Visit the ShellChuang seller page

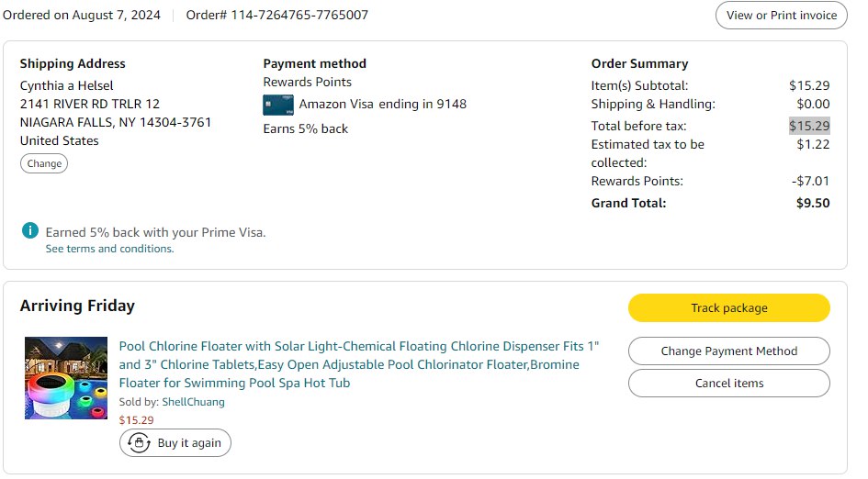pyautogui.click(x=193, y=402)
